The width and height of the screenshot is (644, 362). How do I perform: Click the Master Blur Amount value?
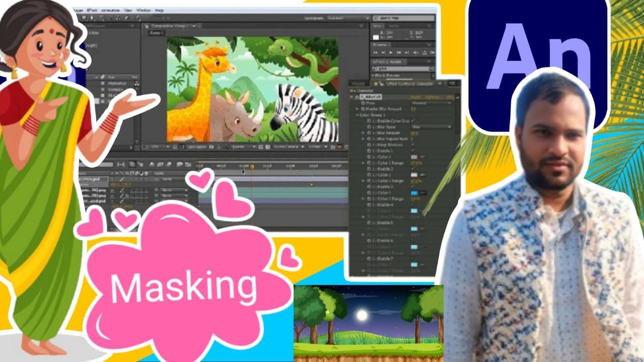(414, 109)
